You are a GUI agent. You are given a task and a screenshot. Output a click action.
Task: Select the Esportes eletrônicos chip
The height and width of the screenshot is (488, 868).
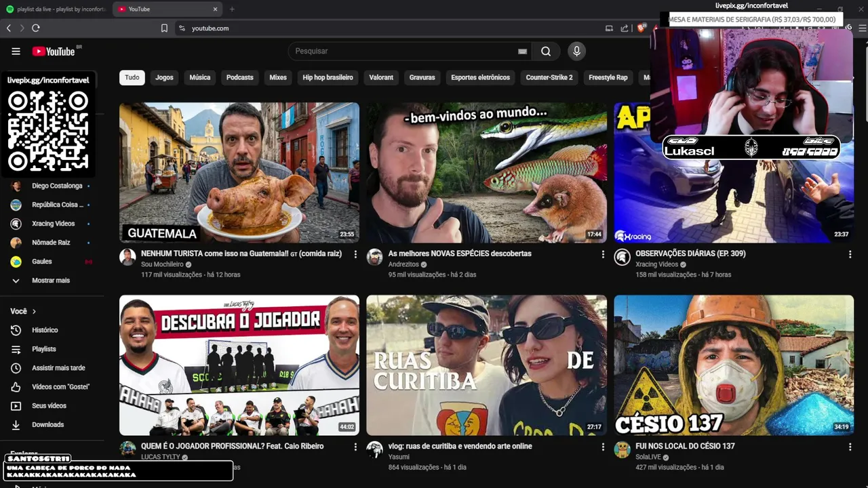pos(480,77)
